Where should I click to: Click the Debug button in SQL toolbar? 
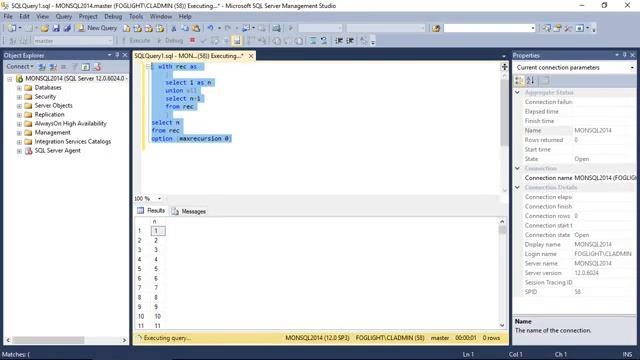[170, 40]
